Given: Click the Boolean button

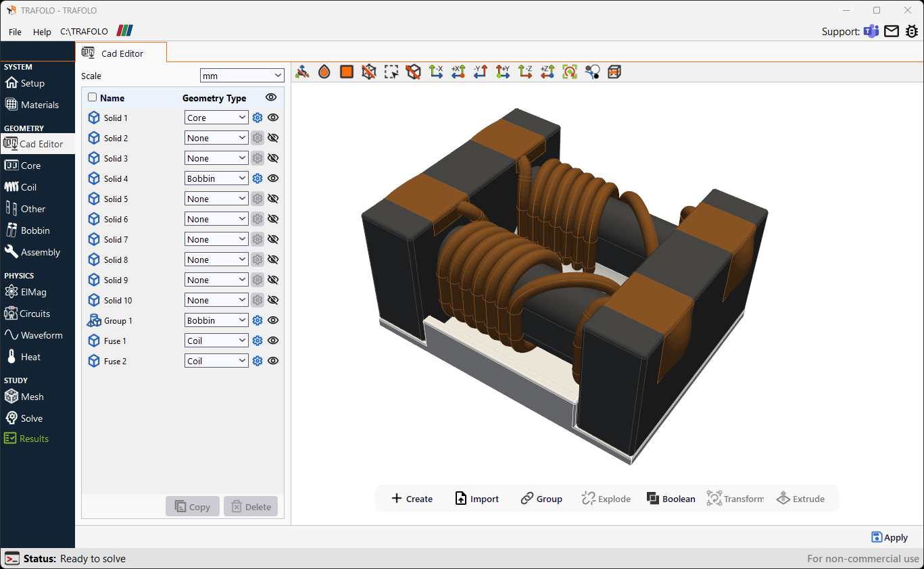Looking at the screenshot, I should point(671,499).
